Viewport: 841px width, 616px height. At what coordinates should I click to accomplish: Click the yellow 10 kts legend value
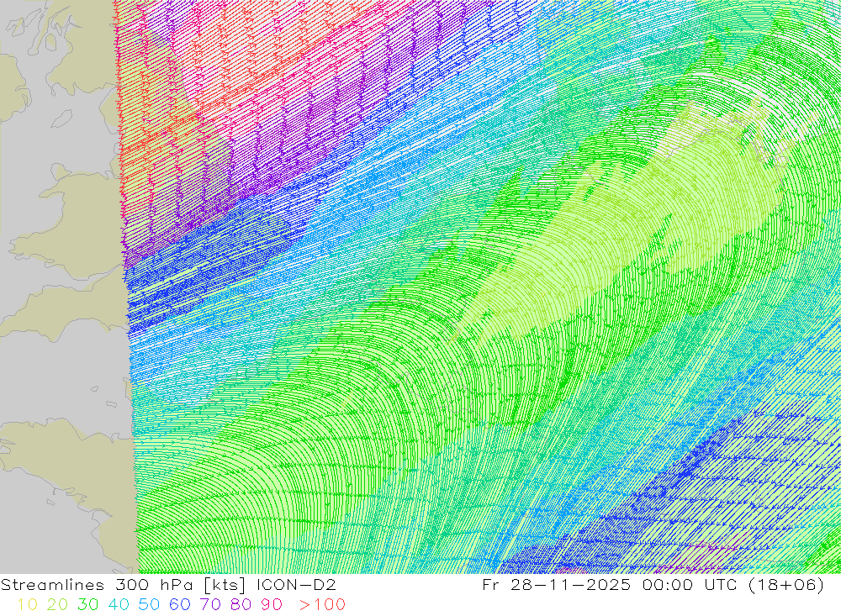tap(28, 605)
